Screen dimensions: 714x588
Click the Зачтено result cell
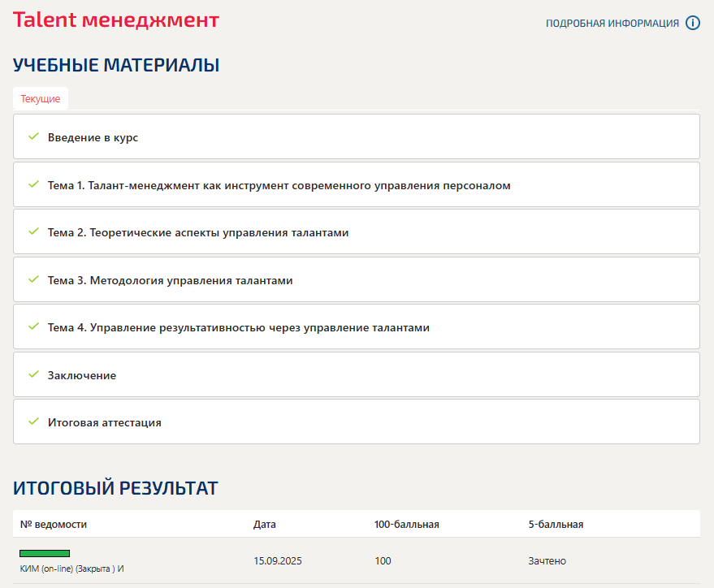(547, 560)
